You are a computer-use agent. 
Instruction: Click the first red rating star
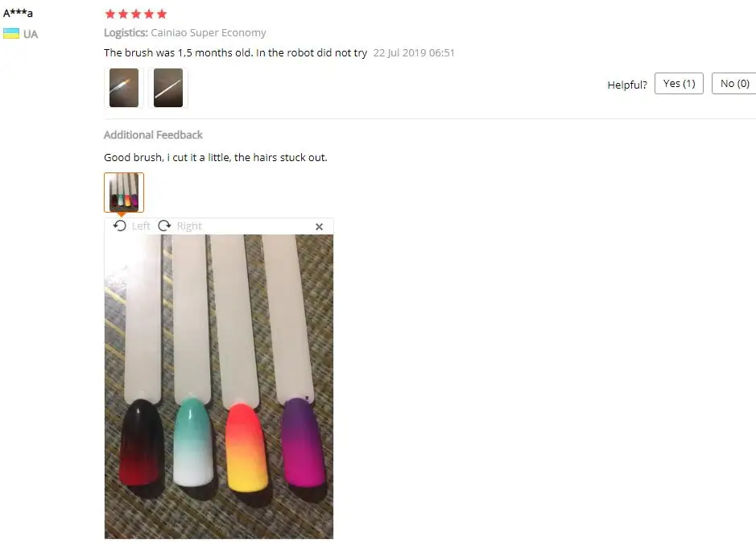(x=110, y=14)
